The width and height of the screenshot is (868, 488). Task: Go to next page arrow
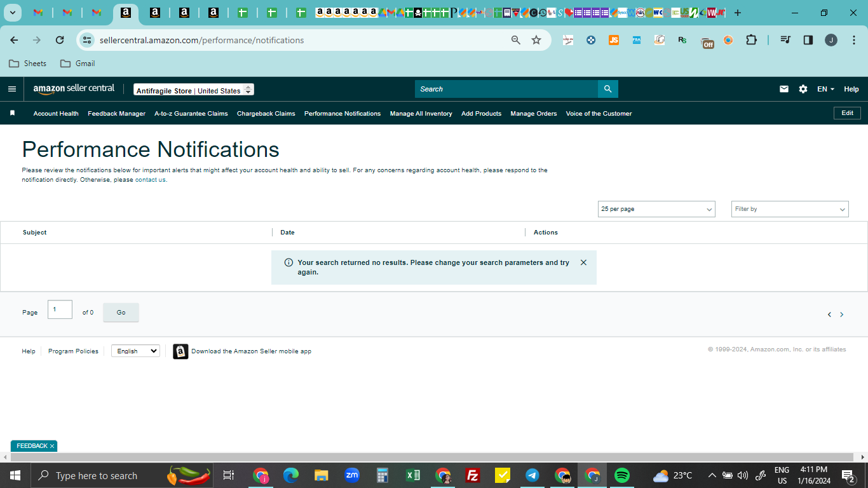tap(842, 315)
